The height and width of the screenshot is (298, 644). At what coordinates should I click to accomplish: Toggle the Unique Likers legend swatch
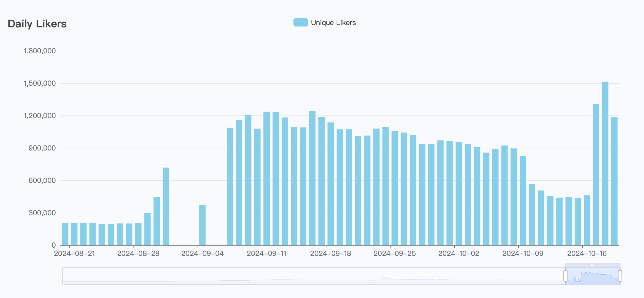301,22
